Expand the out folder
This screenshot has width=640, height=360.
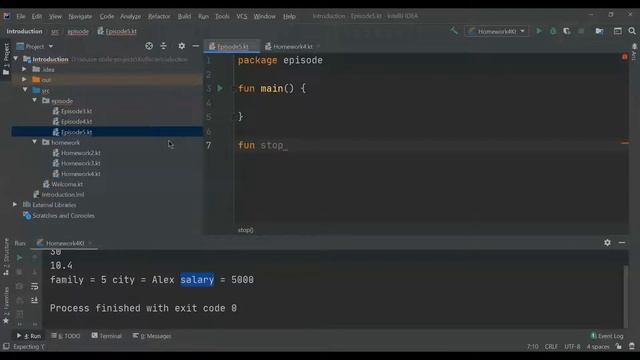pos(24,80)
